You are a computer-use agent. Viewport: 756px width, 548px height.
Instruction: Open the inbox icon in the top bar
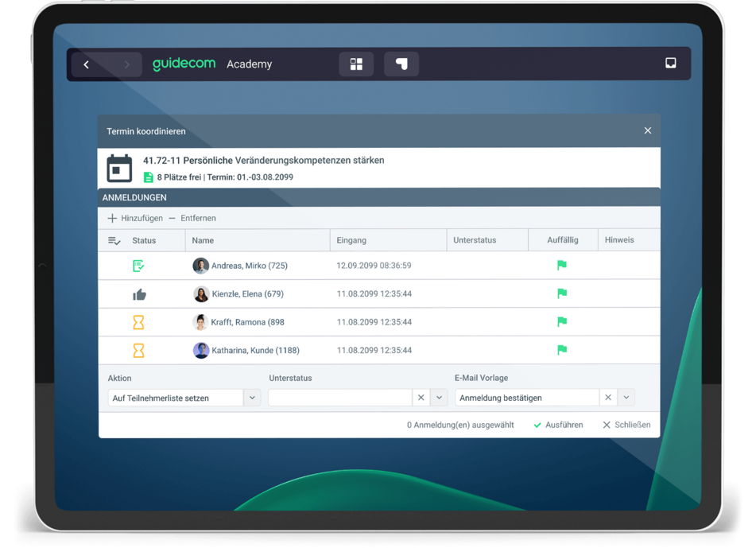pos(670,63)
